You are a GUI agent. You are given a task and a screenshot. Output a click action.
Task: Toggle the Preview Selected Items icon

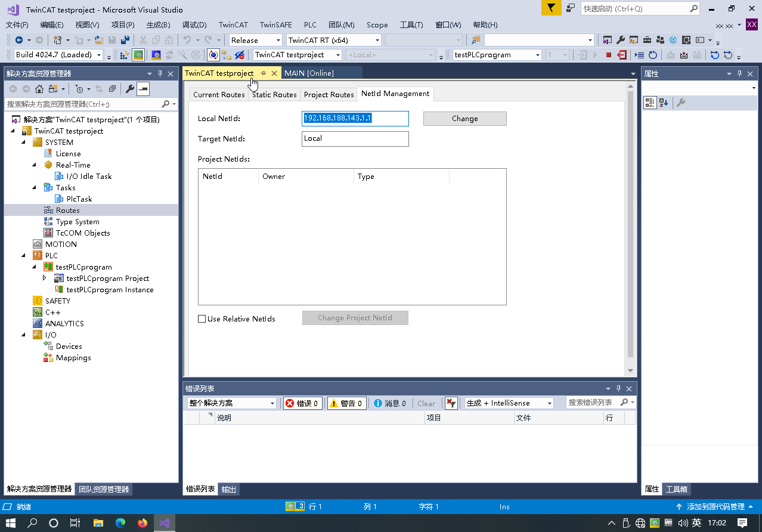tap(143, 89)
